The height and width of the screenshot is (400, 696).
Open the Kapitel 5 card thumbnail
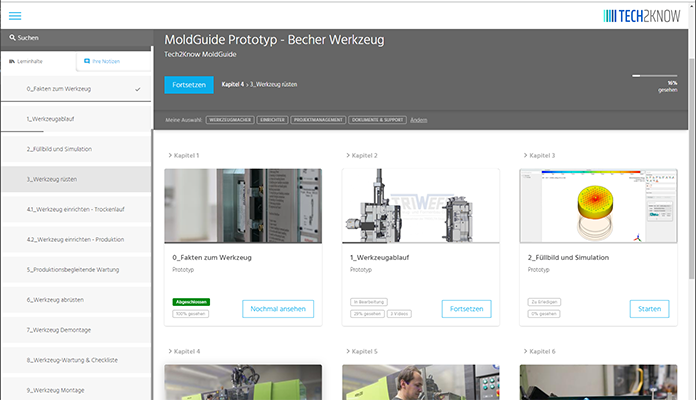pyautogui.click(x=421, y=382)
